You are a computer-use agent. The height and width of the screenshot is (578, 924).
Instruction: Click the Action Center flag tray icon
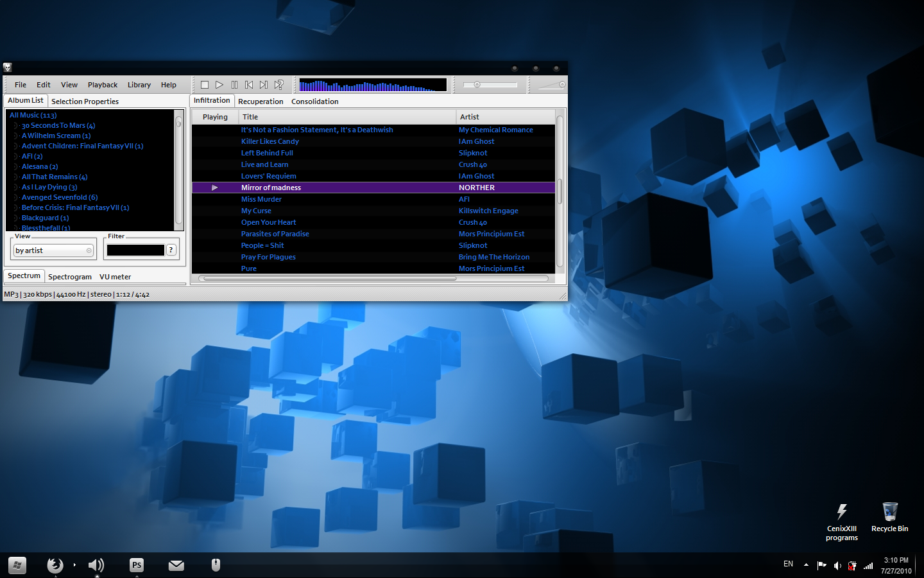821,566
